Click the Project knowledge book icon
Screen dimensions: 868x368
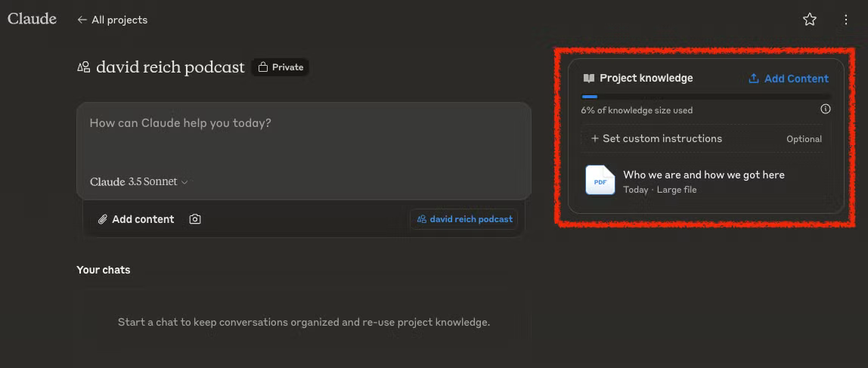589,79
